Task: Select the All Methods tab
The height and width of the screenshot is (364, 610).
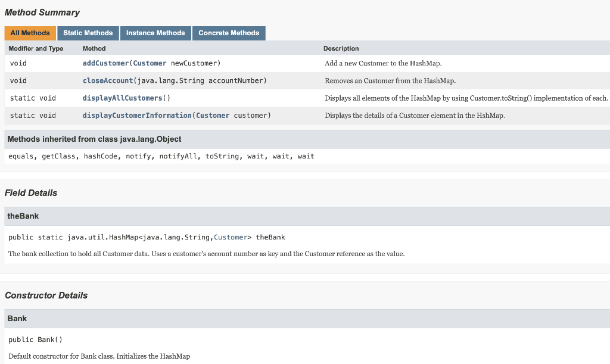Action: tap(30, 33)
